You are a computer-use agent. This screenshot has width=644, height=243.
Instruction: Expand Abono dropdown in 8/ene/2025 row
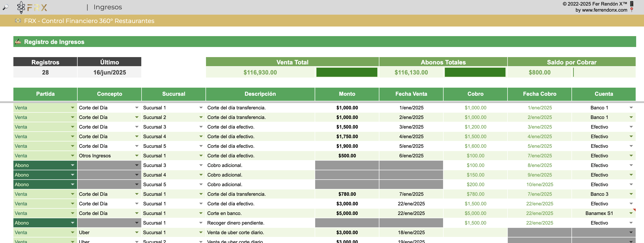73,165
